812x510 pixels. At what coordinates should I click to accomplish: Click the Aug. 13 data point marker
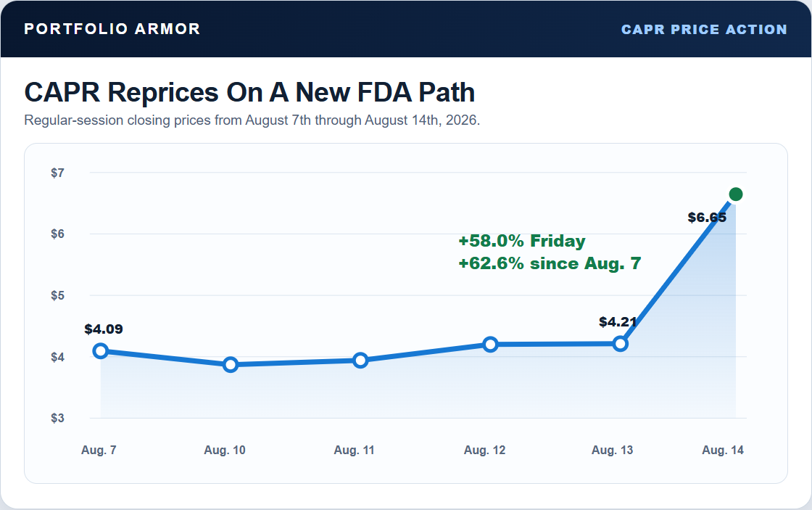coord(621,344)
